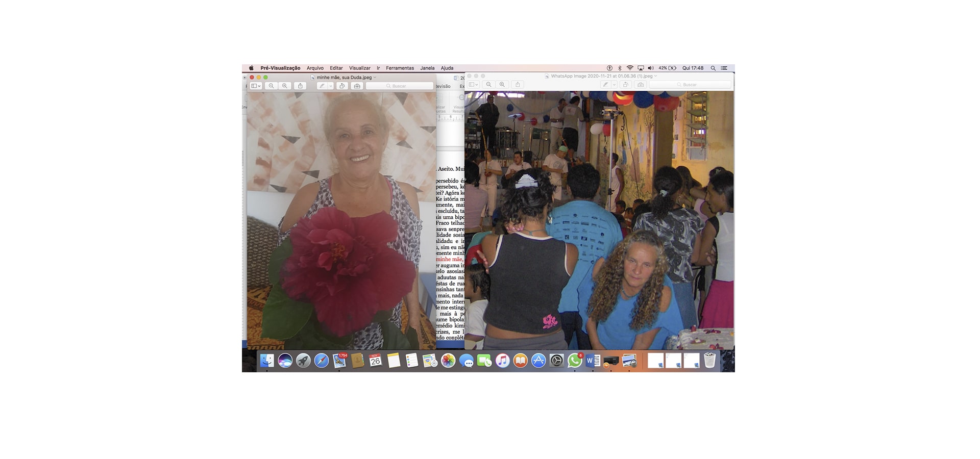
Task: Open the printer app in the dock
Action: click(611, 361)
